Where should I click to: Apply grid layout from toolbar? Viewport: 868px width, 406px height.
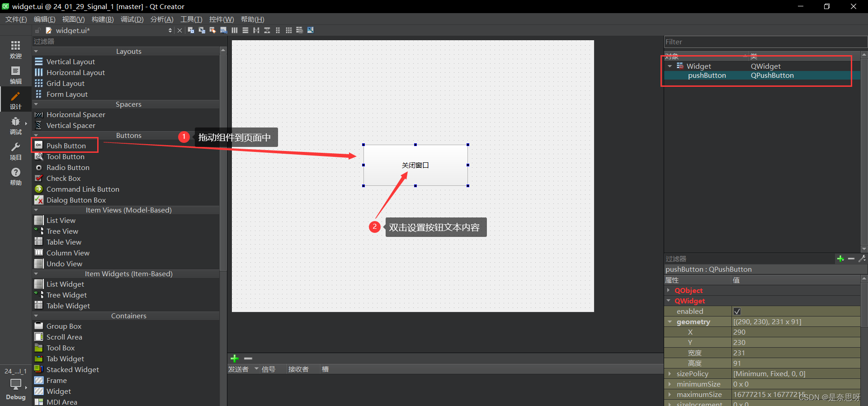coord(288,30)
